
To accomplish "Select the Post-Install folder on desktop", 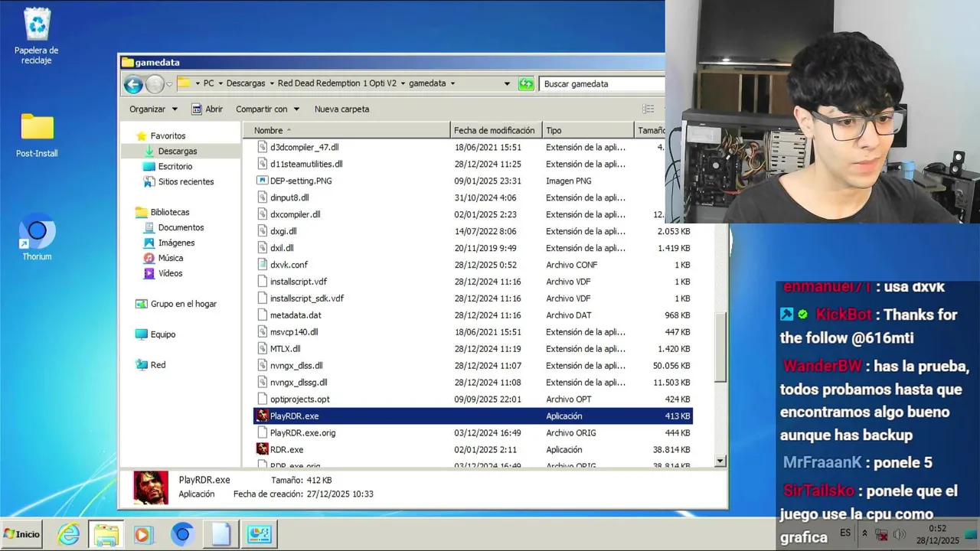I will click(x=37, y=135).
